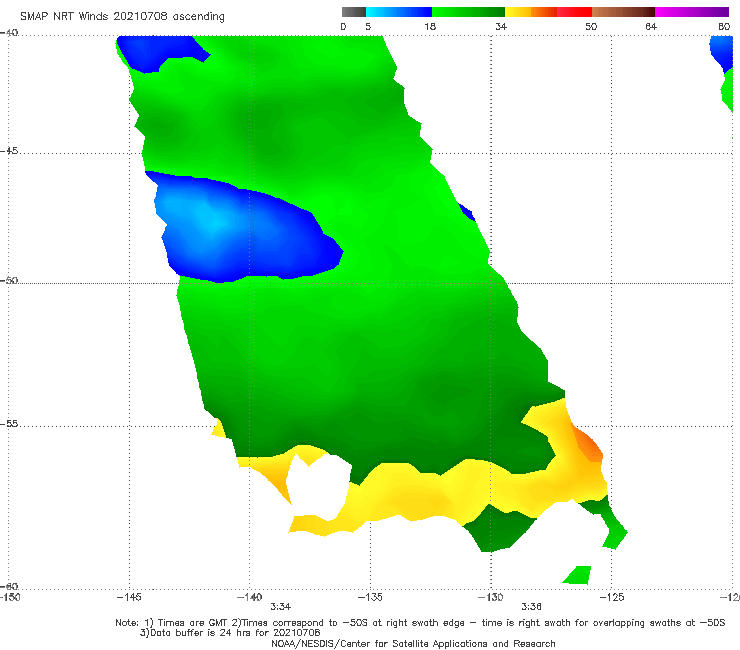The height and width of the screenshot is (650, 740).
Task: Click the small green patch near the -60 latitude line
Action: pyautogui.click(x=577, y=574)
